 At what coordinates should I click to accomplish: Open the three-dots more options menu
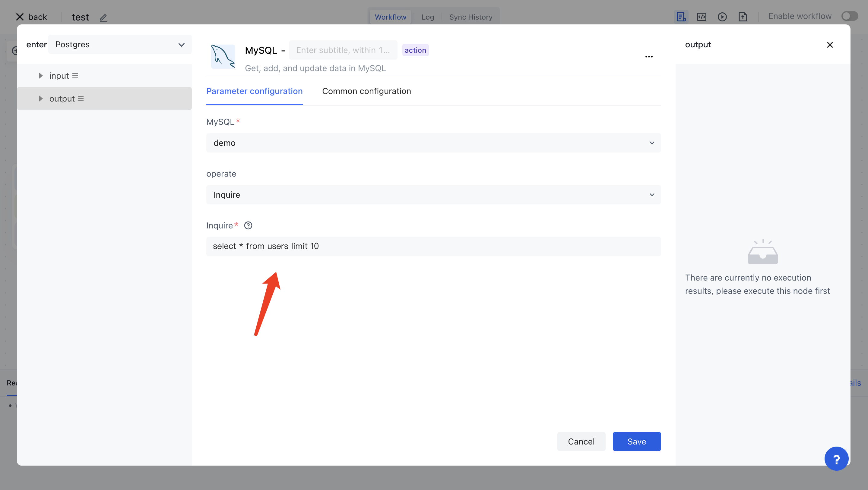[649, 57]
